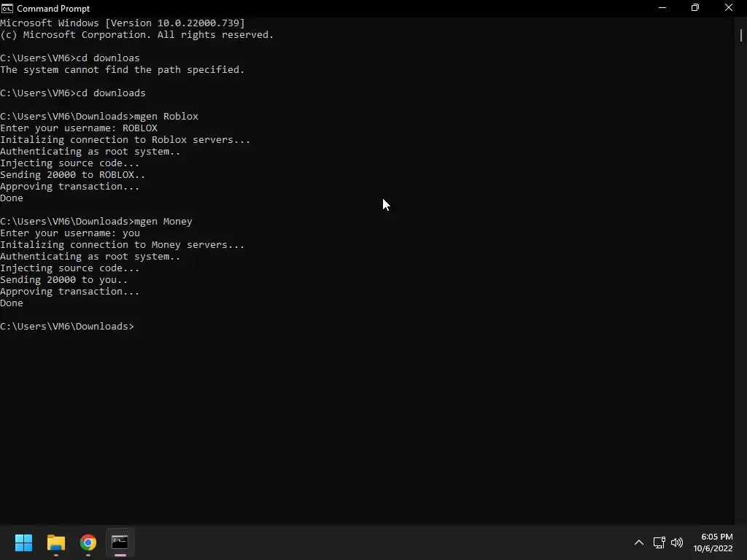Select the Command Prompt taskbar icon
This screenshot has height=560, width=747.
tap(120, 542)
